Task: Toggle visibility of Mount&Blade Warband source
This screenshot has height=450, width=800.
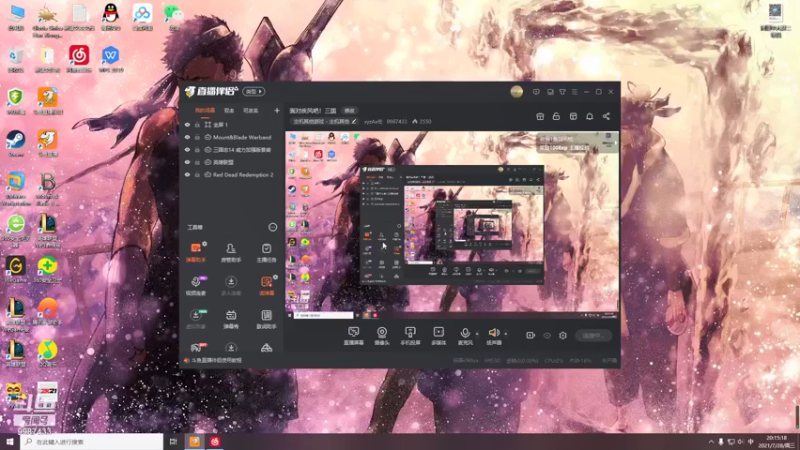Action: click(187, 137)
